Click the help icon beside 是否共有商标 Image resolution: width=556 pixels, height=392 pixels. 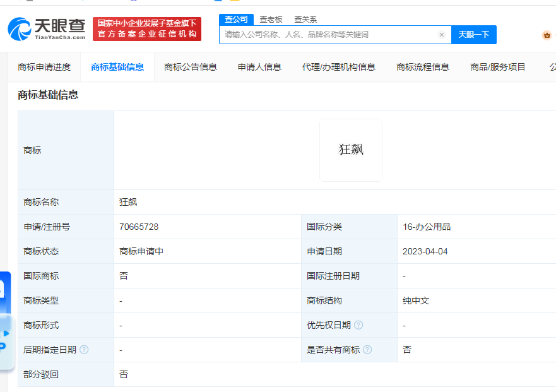[x=369, y=349]
